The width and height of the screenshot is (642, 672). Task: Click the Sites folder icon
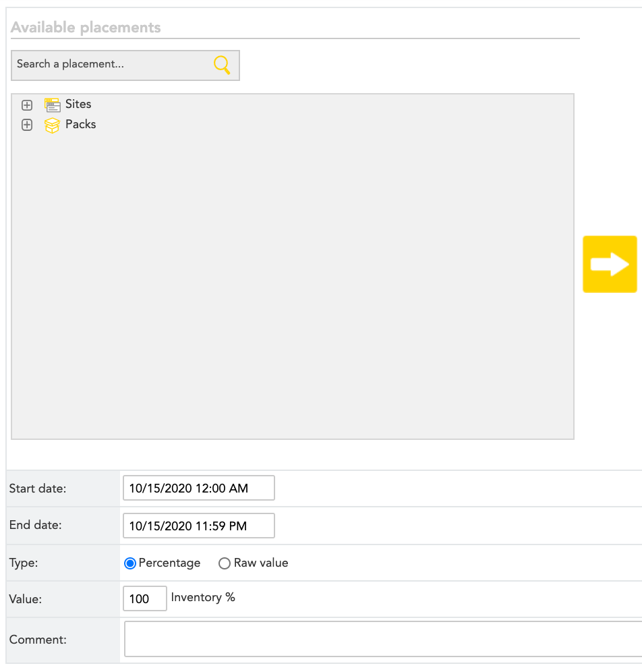(x=52, y=105)
